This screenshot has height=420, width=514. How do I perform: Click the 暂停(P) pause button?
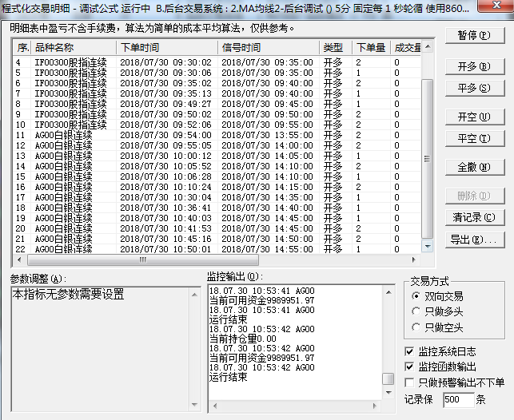(474, 35)
